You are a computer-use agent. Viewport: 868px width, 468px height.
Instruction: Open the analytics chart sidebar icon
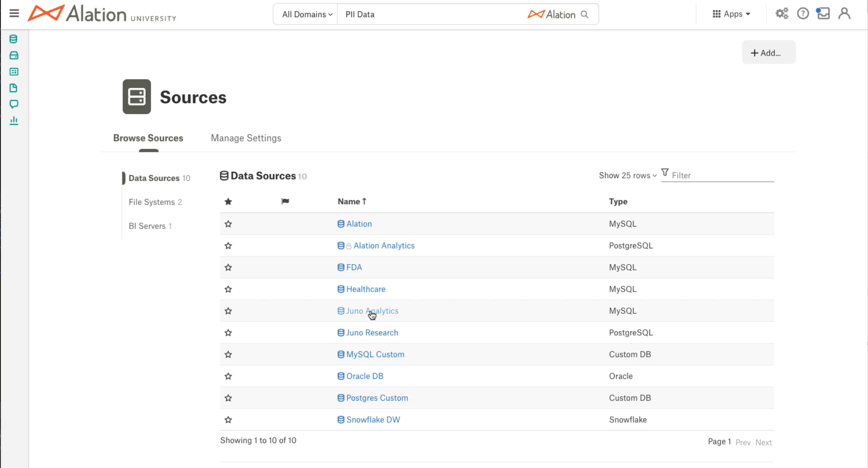pyautogui.click(x=14, y=121)
